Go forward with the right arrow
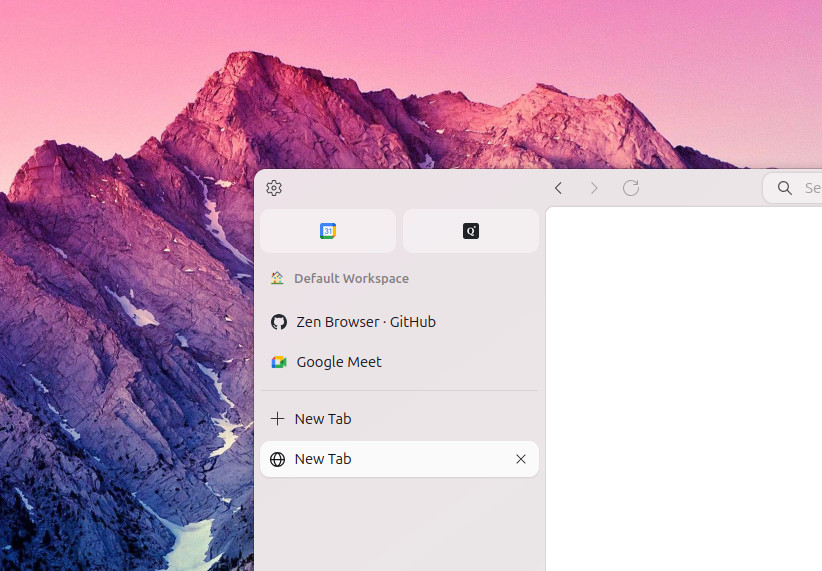The width and height of the screenshot is (822, 571). [594, 188]
